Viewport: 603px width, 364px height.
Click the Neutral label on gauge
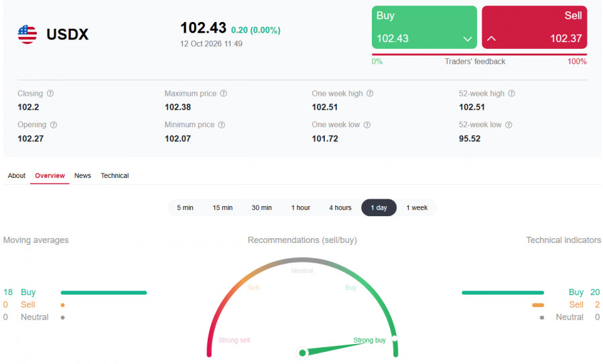(x=302, y=271)
